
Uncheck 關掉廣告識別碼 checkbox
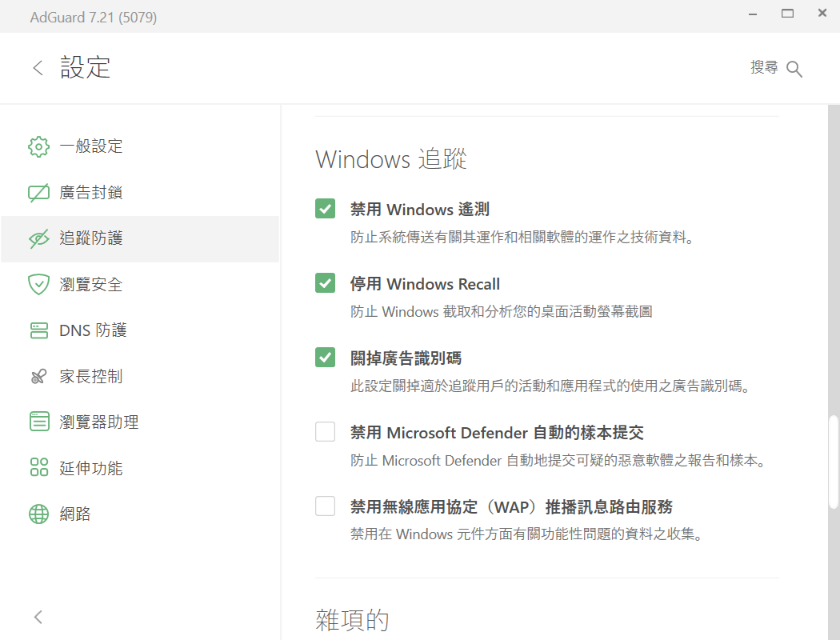point(325,358)
